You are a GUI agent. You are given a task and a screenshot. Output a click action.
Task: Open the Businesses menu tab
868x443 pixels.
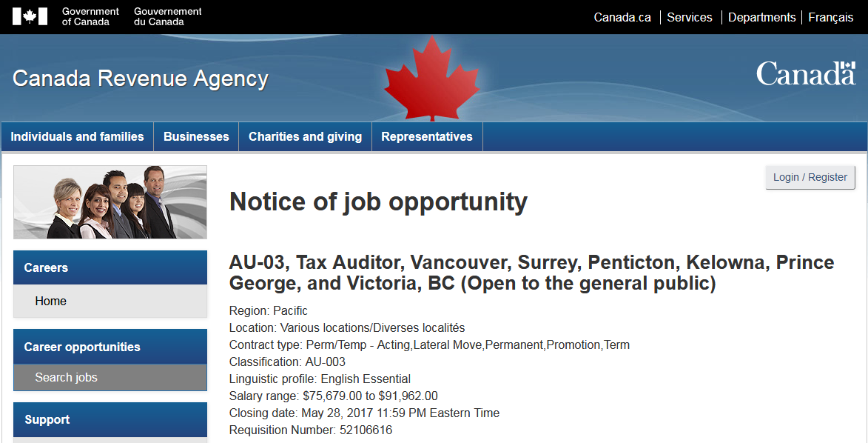click(x=196, y=136)
